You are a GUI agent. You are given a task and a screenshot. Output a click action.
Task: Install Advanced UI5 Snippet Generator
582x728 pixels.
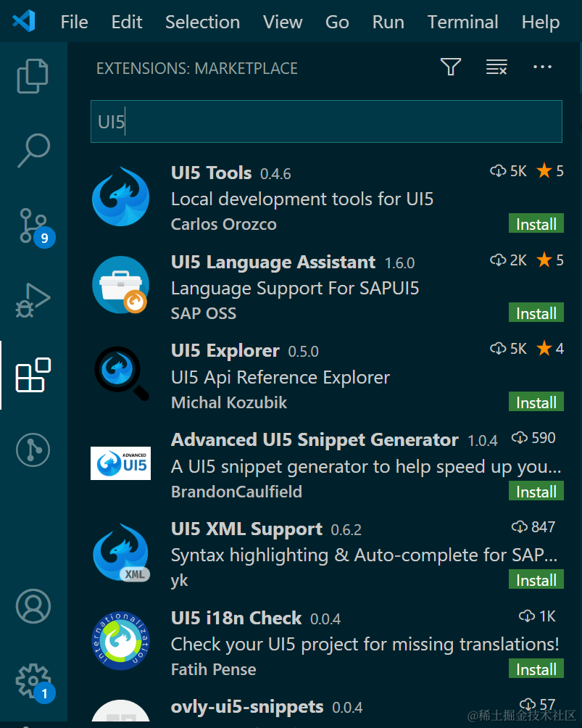[536, 491]
